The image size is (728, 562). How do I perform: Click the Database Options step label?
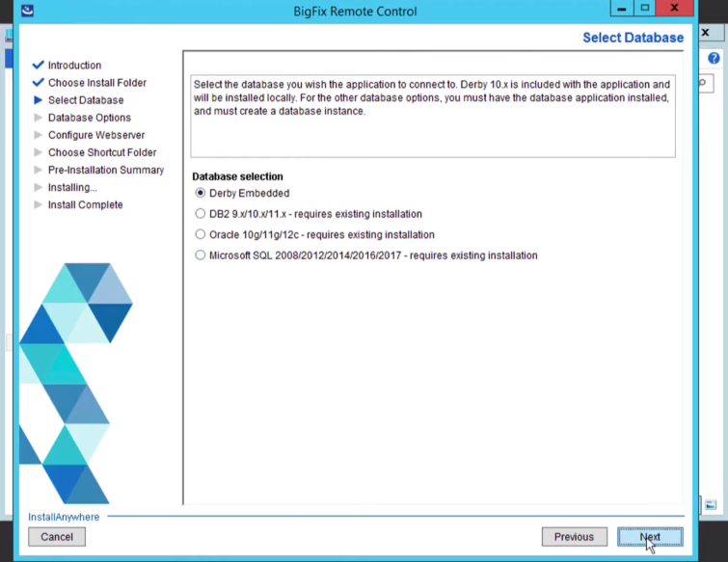click(x=90, y=118)
